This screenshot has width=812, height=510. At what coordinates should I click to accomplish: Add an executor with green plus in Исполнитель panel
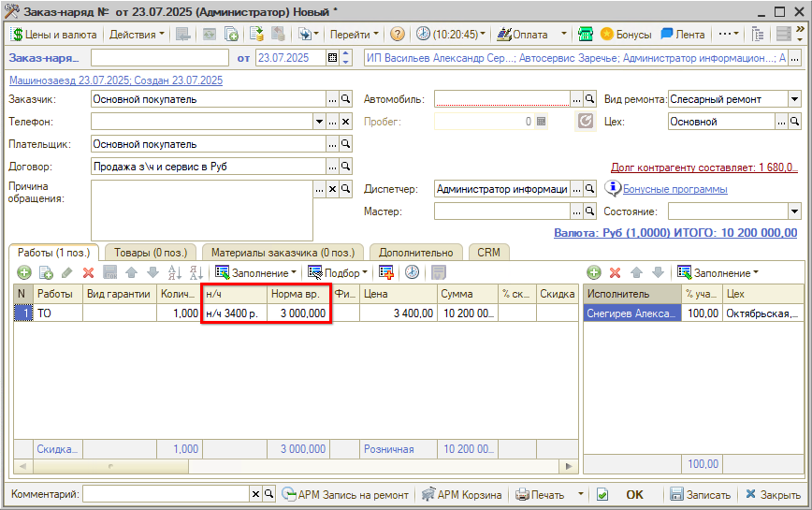[593, 272]
